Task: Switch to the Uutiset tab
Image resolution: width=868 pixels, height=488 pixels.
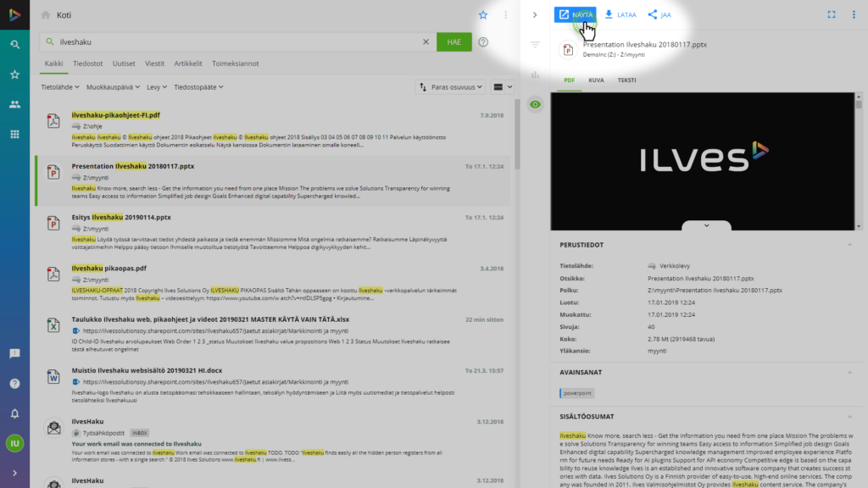Action: [124, 64]
